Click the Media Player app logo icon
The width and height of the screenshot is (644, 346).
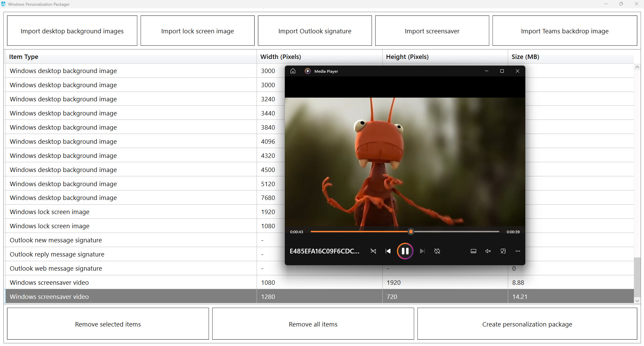[307, 71]
